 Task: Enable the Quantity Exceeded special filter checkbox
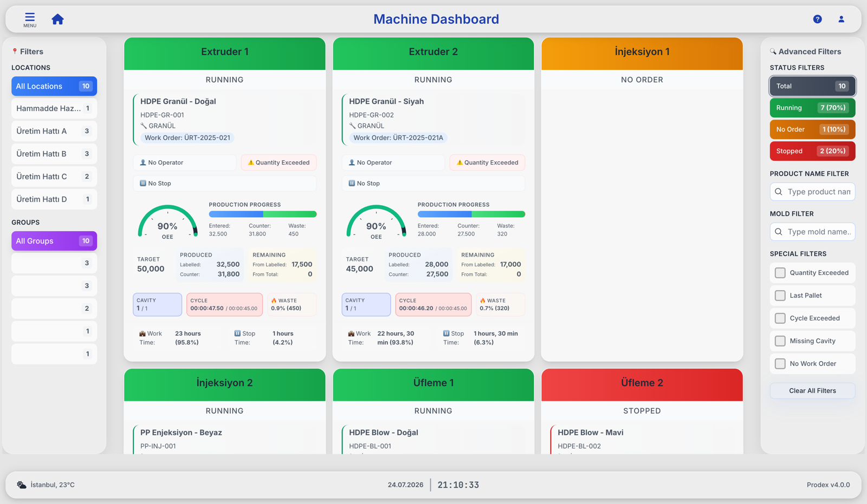pyautogui.click(x=780, y=273)
